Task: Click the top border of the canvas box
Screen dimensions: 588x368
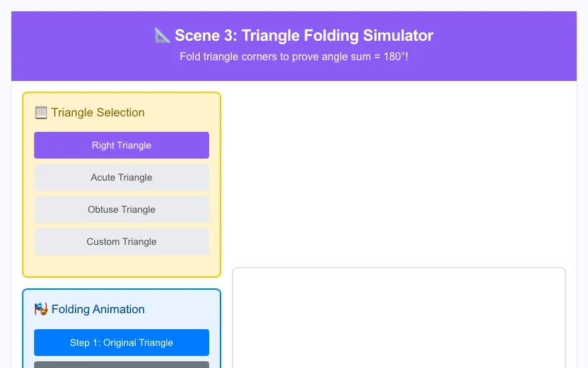Action: (399, 268)
